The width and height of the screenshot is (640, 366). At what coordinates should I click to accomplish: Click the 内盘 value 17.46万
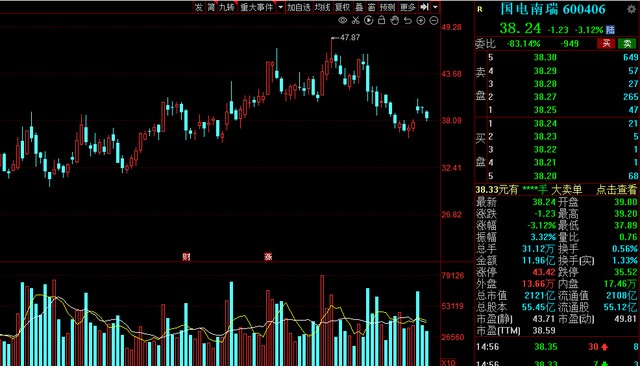tap(620, 284)
